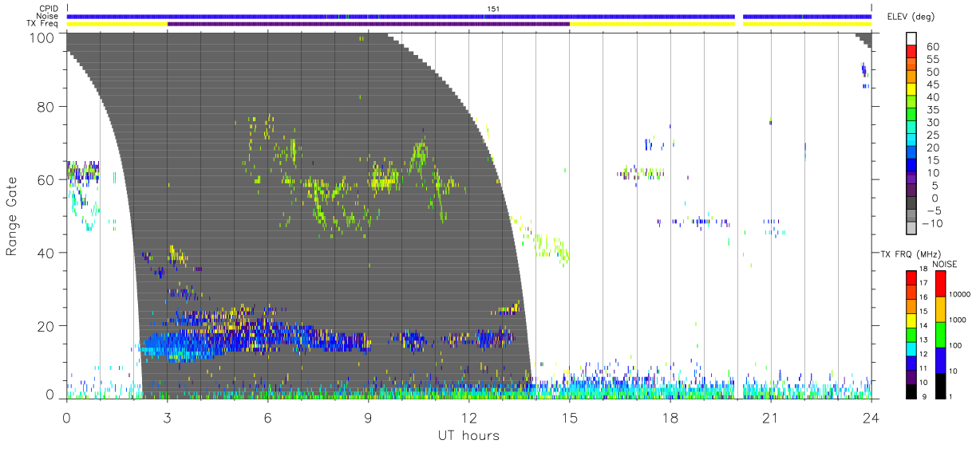Image resolution: width=980 pixels, height=452 pixels.
Task: Click the Range Gate y-axis title
Action: [x=12, y=216]
